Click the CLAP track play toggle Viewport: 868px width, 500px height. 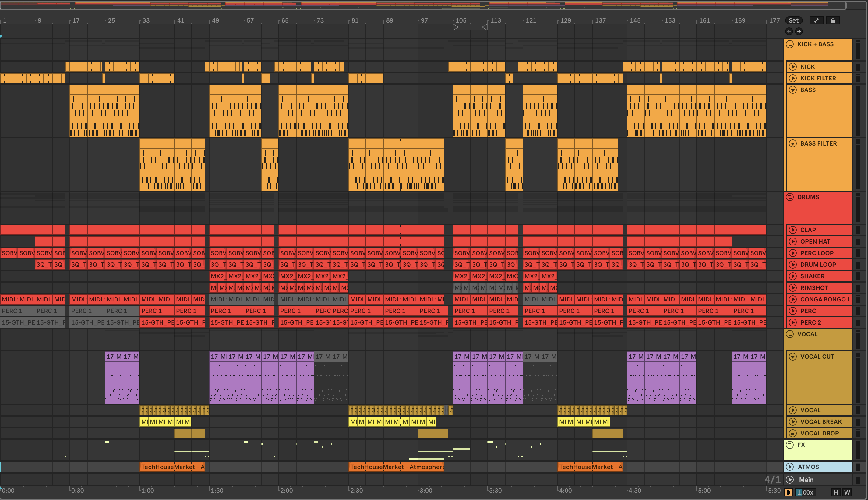792,230
